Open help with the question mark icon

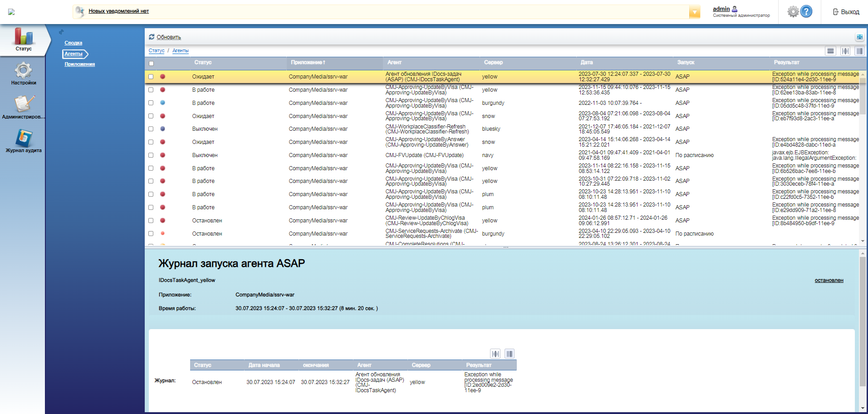[806, 11]
